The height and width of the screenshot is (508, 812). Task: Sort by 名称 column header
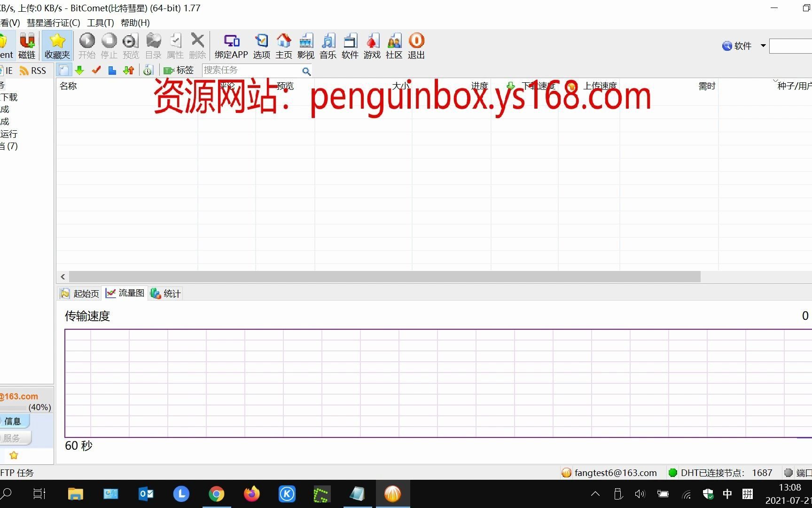68,86
